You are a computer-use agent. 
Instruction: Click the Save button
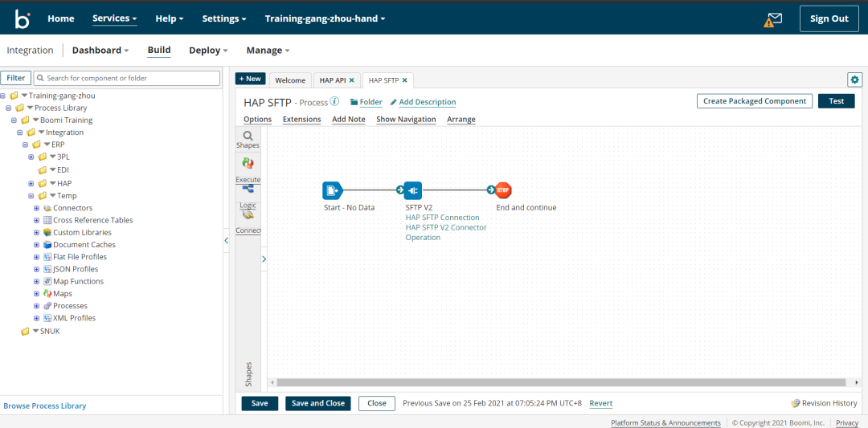(x=260, y=403)
